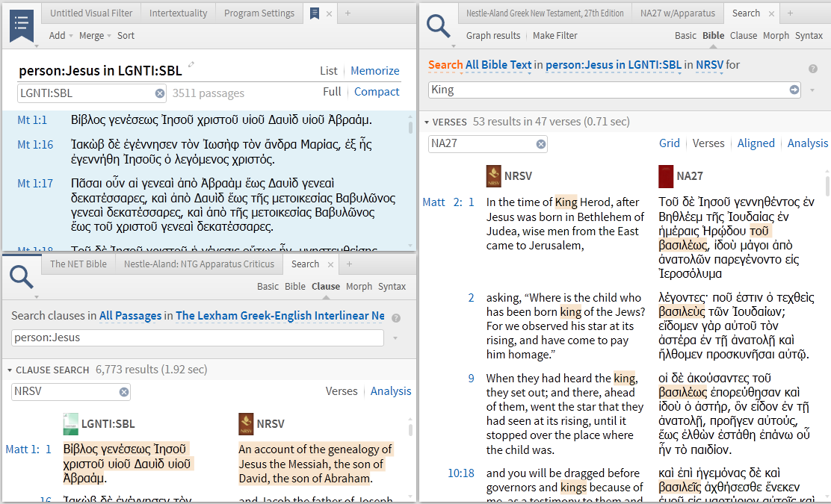831x504 pixels.
Task: Click the pencil rename icon beside list title
Action: pyautogui.click(x=191, y=65)
